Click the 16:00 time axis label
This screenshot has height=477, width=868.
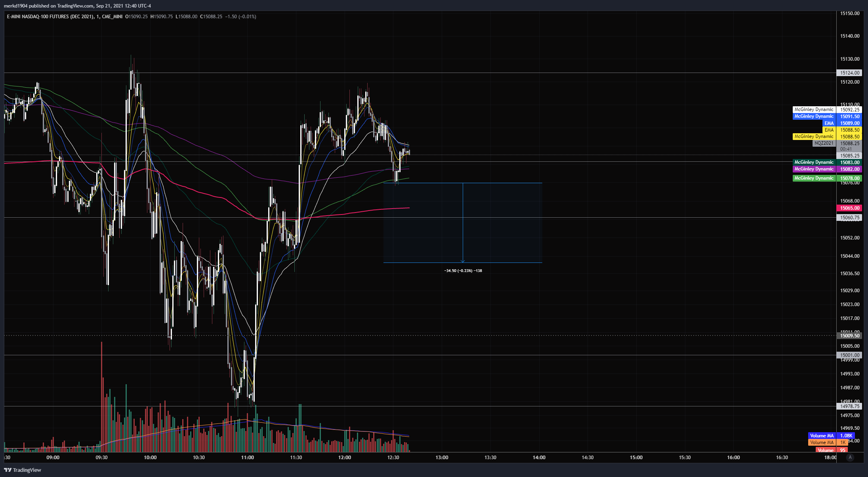[x=733, y=458]
